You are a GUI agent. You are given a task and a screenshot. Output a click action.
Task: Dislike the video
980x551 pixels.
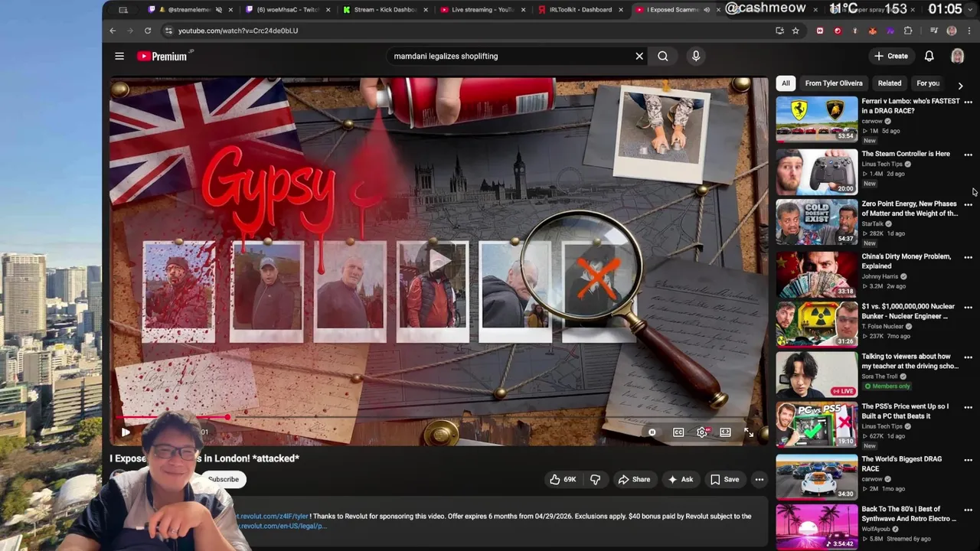click(595, 479)
